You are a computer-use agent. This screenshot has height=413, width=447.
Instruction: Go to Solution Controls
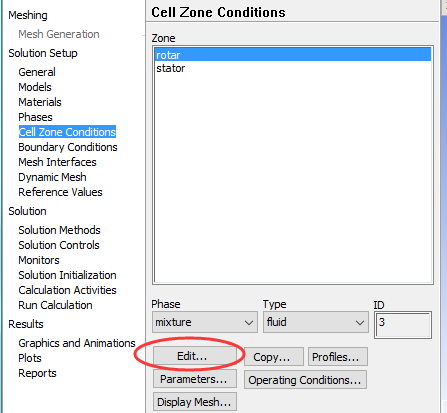coord(59,245)
